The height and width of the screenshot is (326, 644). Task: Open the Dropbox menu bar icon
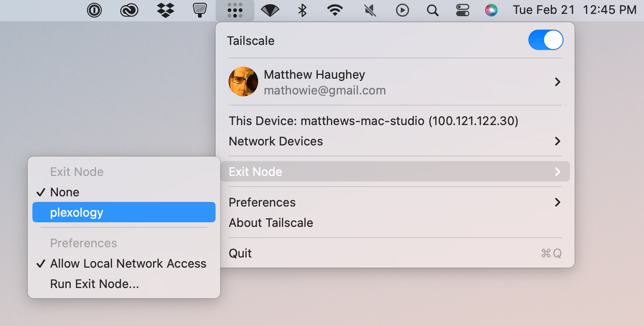166,10
